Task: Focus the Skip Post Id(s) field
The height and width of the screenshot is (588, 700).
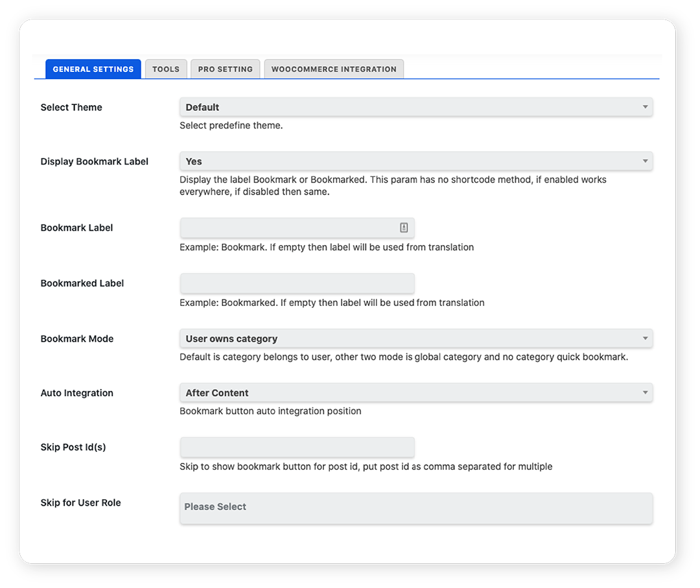Action: tap(297, 447)
